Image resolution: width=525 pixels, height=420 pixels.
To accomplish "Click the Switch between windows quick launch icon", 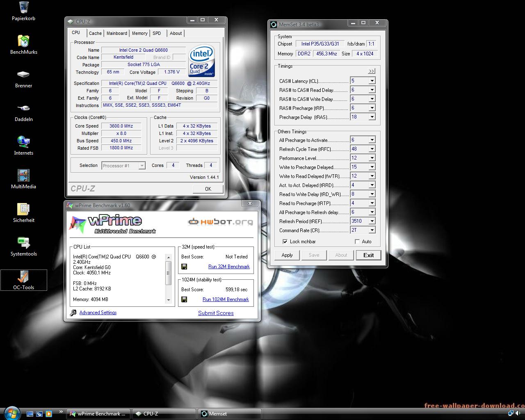I will [x=39, y=414].
